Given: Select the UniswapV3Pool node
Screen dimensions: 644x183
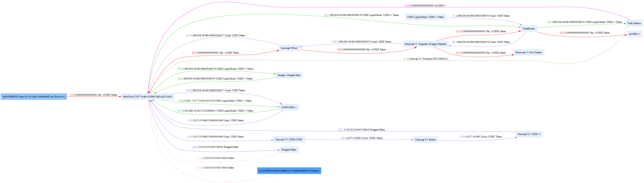Looking at the screenshot, I should pyautogui.click(x=289, y=48).
